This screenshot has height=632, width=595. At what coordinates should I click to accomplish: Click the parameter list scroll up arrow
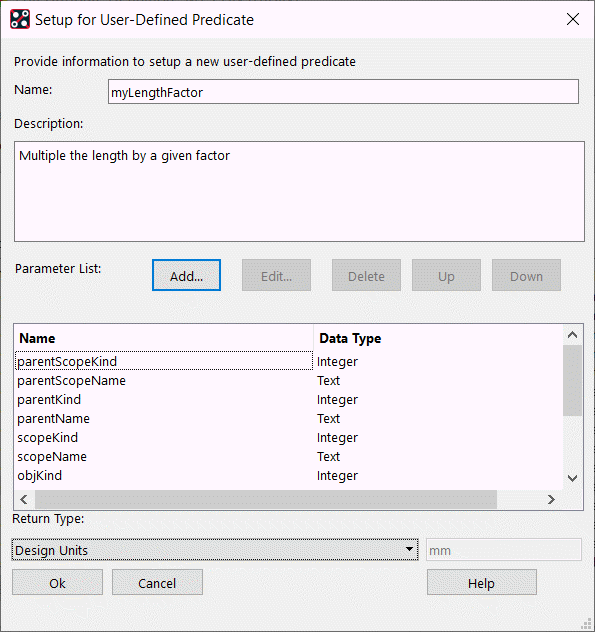(572, 335)
